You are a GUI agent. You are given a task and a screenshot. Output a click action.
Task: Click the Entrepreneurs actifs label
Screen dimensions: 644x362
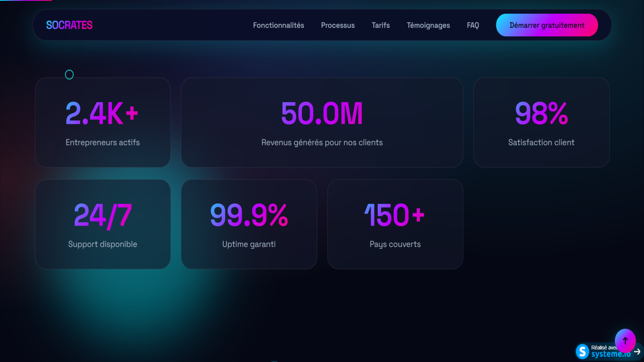pyautogui.click(x=103, y=142)
